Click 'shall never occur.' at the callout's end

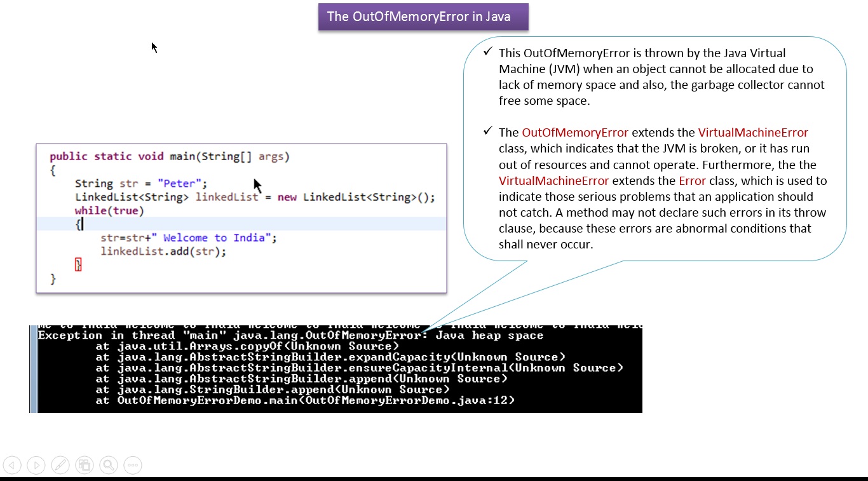[x=546, y=244]
